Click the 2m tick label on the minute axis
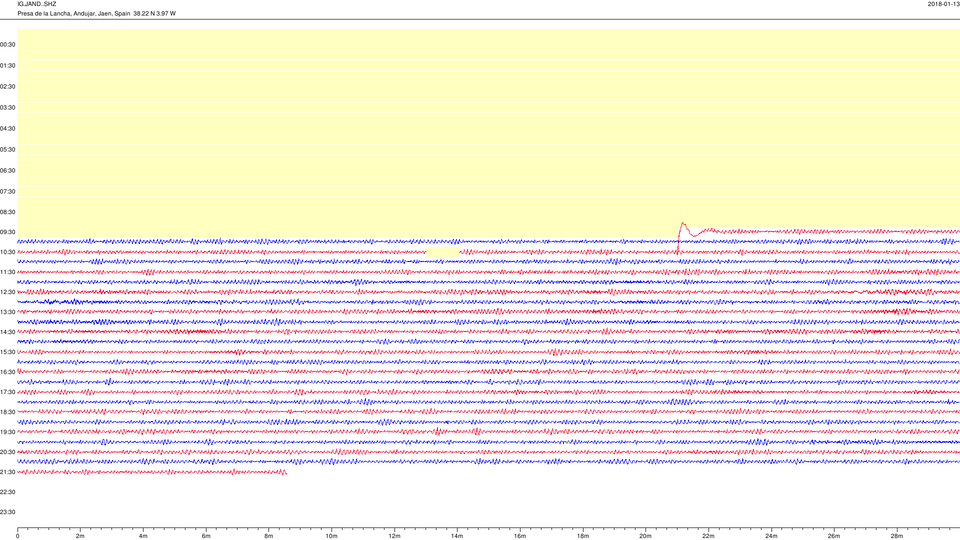 pos(80,536)
